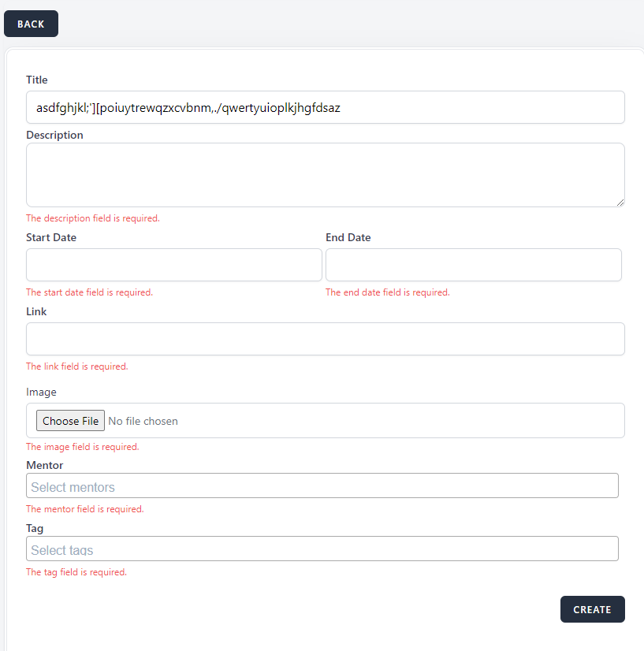644x651 pixels.
Task: Click the Description box resize handle
Action: click(x=620, y=202)
